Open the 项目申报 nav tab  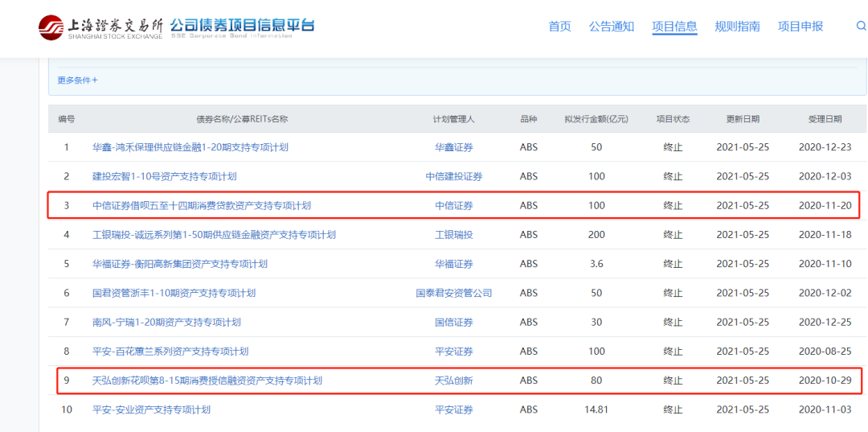click(800, 26)
